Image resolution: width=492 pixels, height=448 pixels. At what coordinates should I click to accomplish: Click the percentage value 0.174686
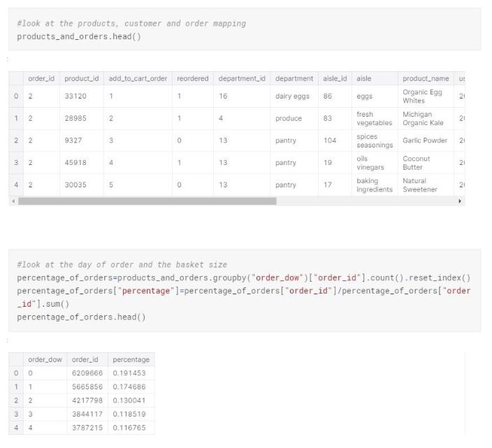point(129,386)
